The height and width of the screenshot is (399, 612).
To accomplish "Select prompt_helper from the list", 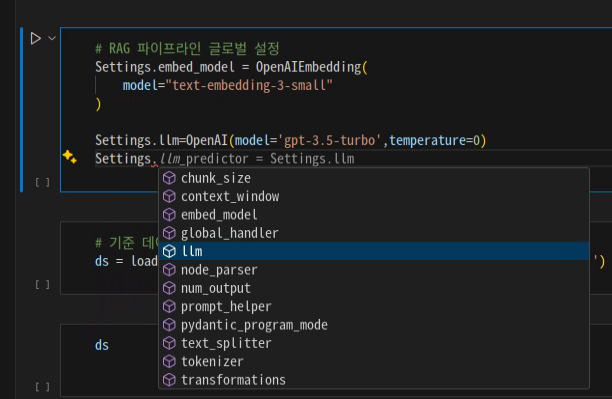I will tap(374, 306).
